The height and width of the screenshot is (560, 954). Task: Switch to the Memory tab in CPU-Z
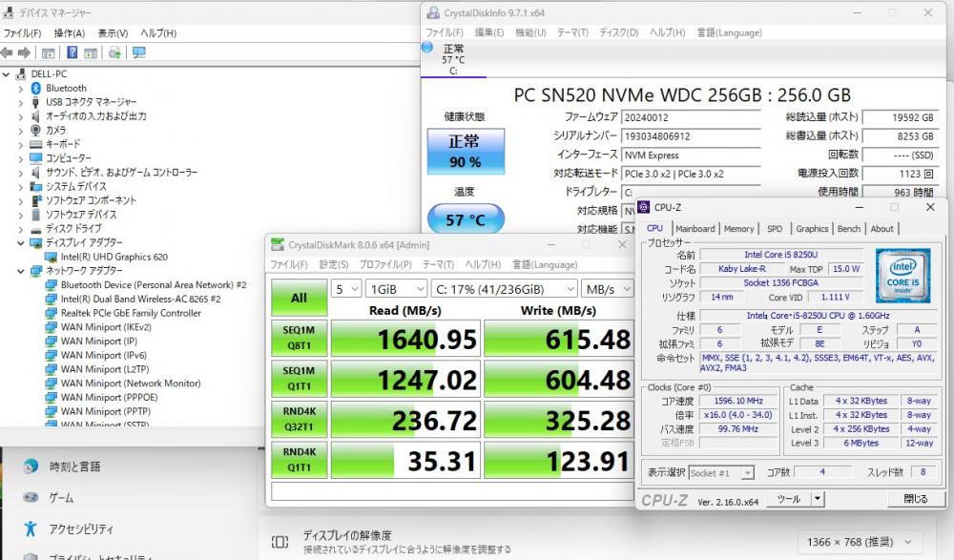(x=738, y=229)
